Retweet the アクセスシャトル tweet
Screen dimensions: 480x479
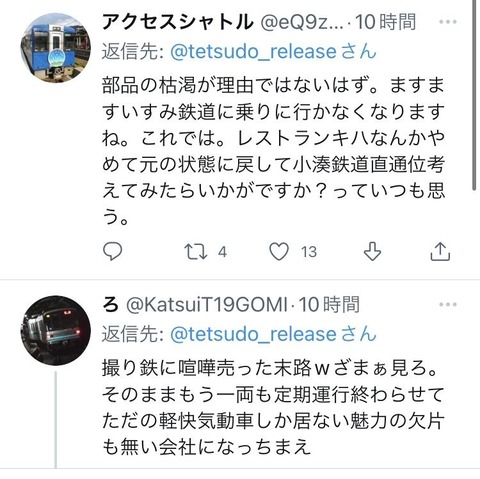point(196,252)
